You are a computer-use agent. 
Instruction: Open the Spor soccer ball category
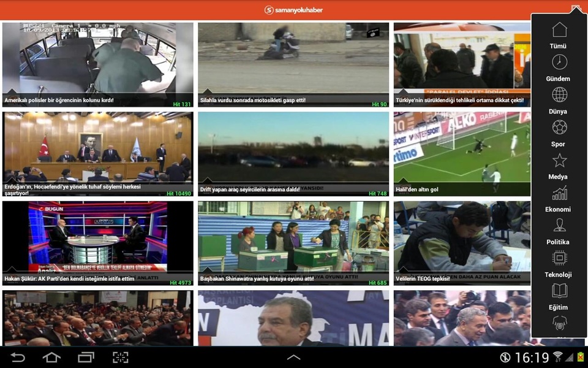[x=559, y=134]
